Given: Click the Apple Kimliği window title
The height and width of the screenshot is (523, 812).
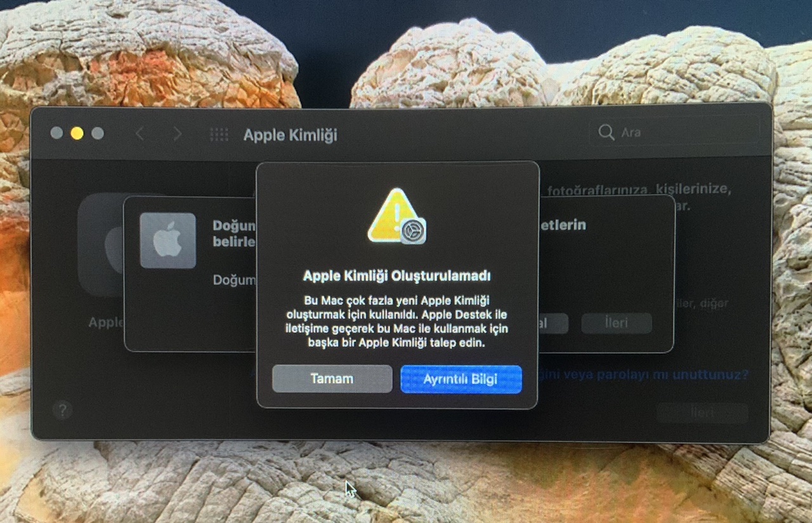Looking at the screenshot, I should point(291,135).
